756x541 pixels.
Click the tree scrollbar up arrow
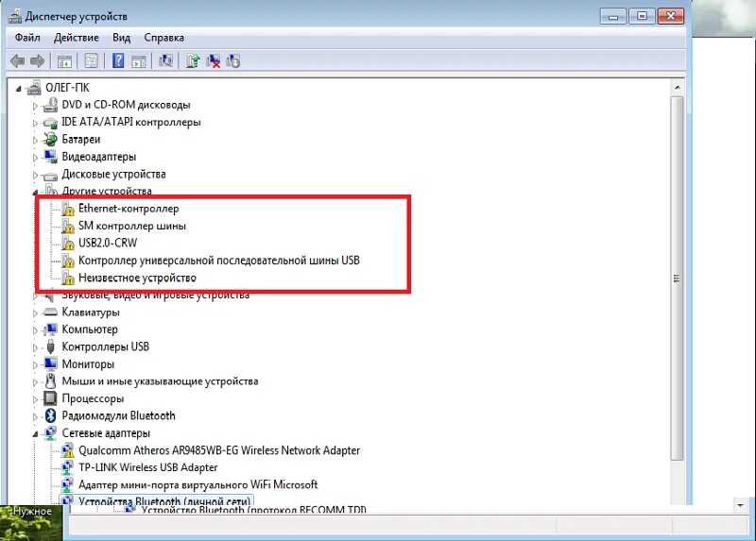click(x=678, y=87)
